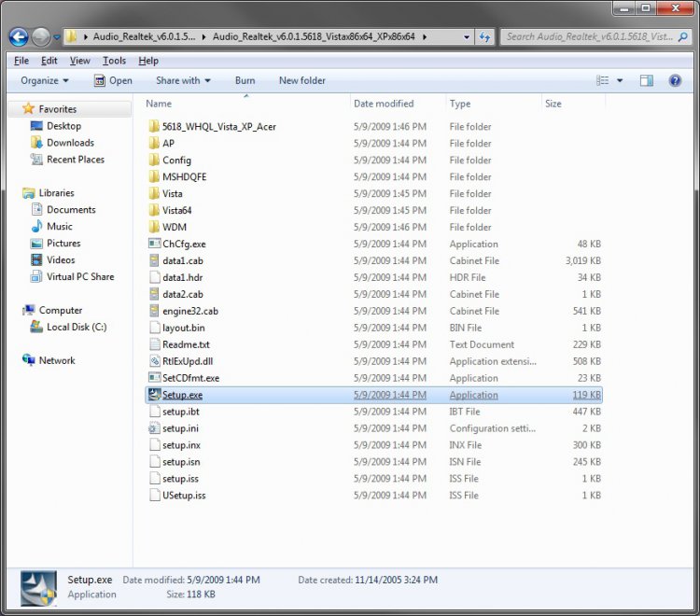This screenshot has height=616, width=700.
Task: Select the engine32.cab cabinet icon
Action: [x=154, y=311]
